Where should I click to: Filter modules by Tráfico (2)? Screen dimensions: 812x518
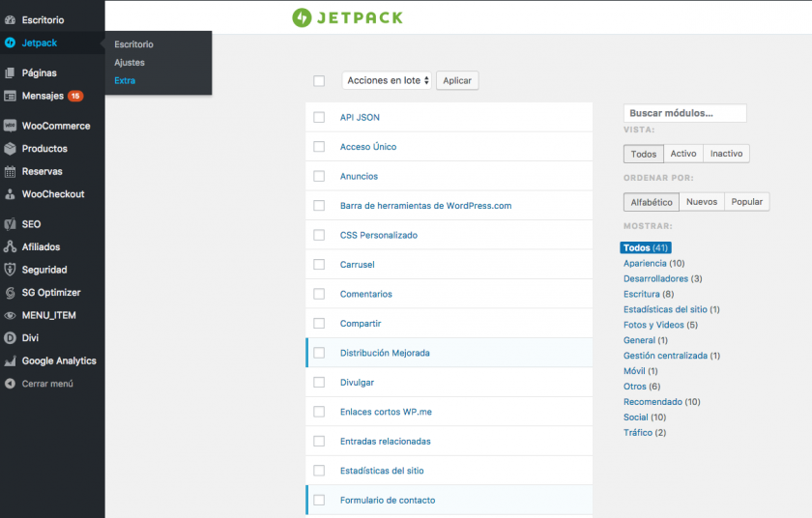coord(644,433)
